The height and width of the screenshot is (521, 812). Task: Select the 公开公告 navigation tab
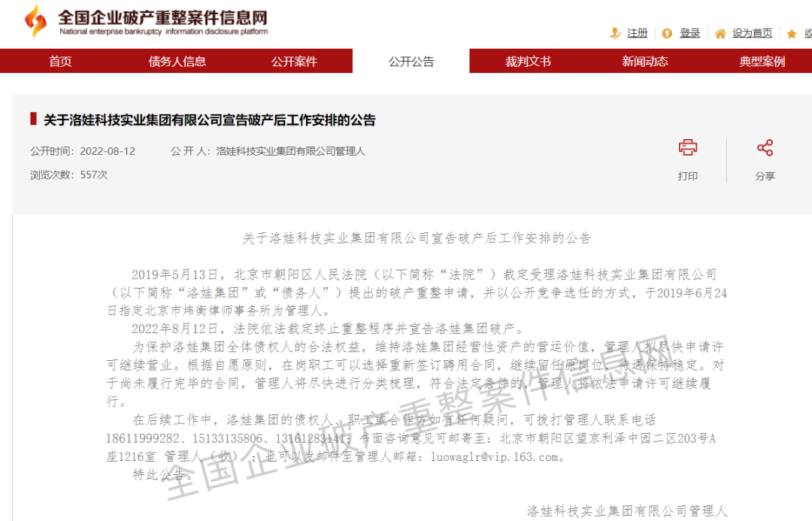point(411,61)
